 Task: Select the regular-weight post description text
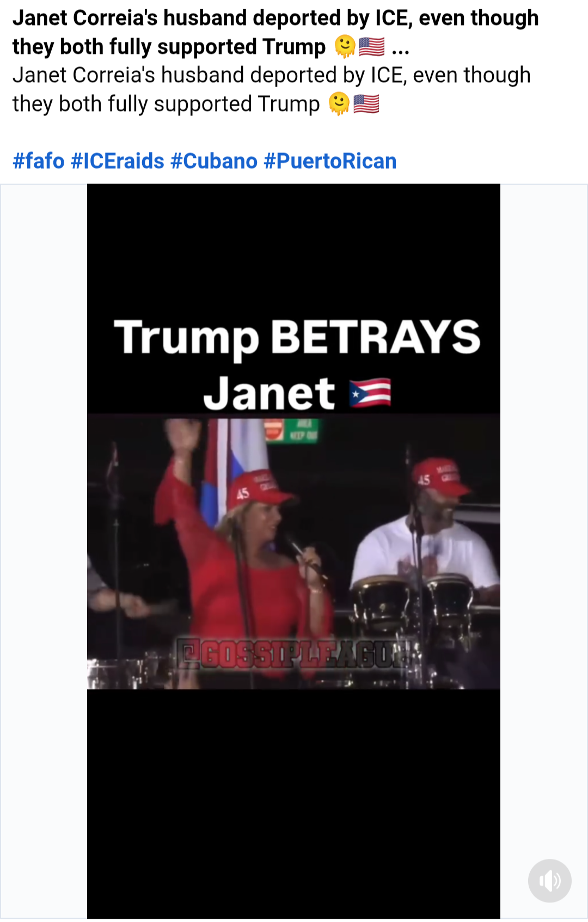[x=272, y=89]
